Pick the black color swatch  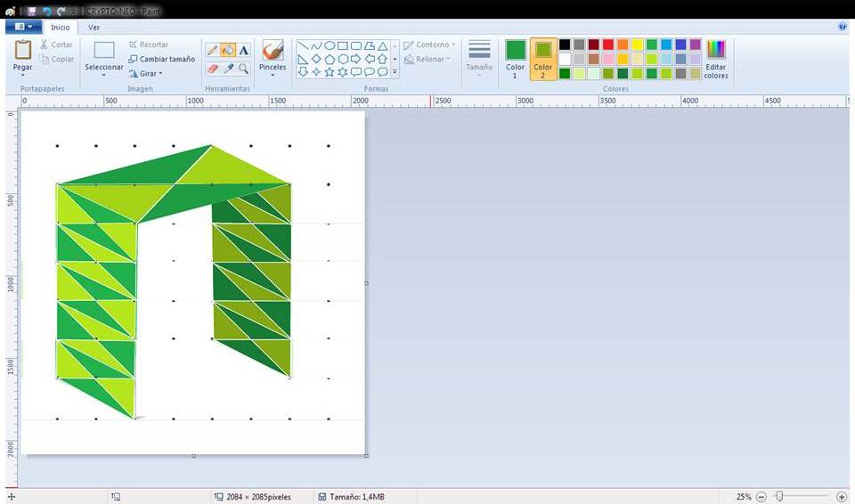565,45
